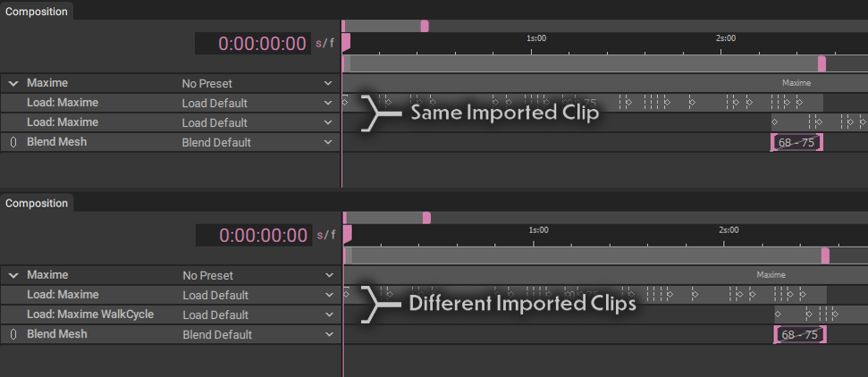The image size is (868, 377).
Task: Select the Load: Maxime WalkCycle layer
Action: [x=90, y=314]
